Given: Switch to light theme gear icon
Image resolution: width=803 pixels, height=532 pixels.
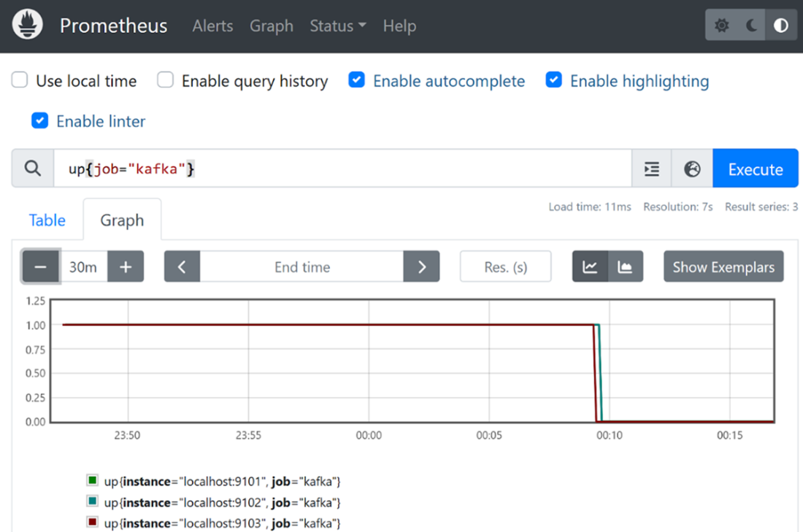Looking at the screenshot, I should point(721,25).
